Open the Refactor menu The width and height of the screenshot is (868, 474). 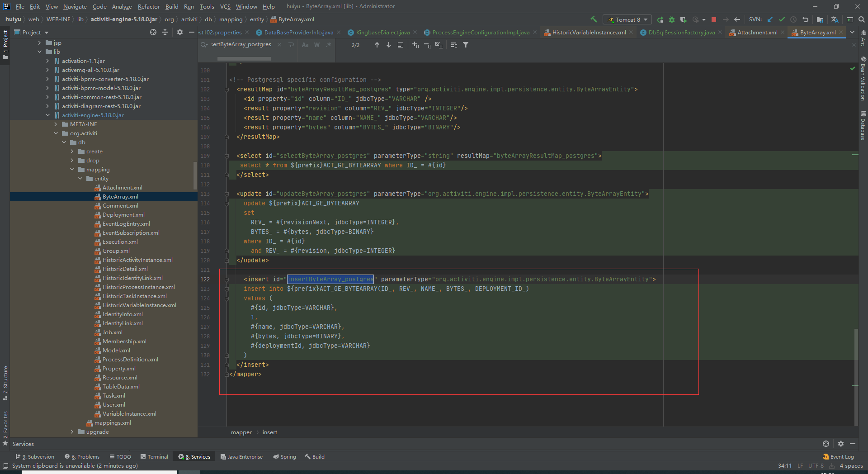(x=149, y=6)
